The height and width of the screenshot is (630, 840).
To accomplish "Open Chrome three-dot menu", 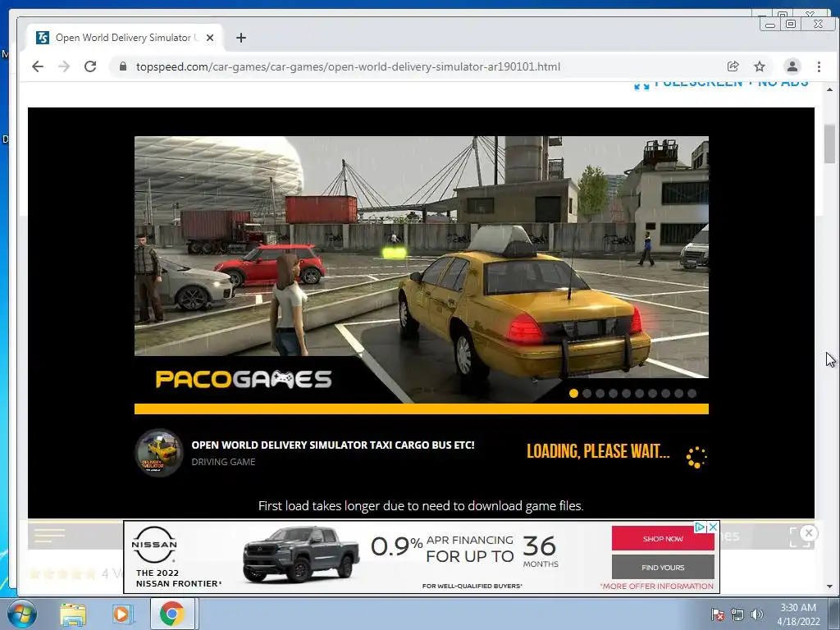I will coord(819,66).
